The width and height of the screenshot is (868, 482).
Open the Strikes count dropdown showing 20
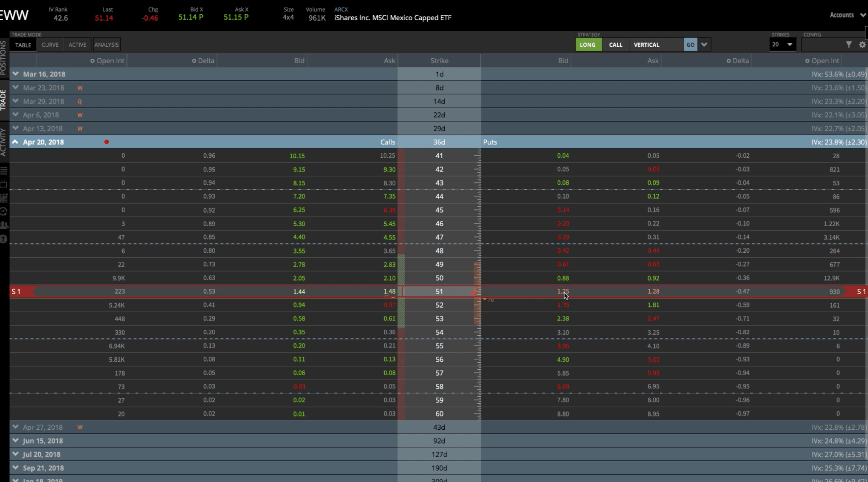pos(783,45)
